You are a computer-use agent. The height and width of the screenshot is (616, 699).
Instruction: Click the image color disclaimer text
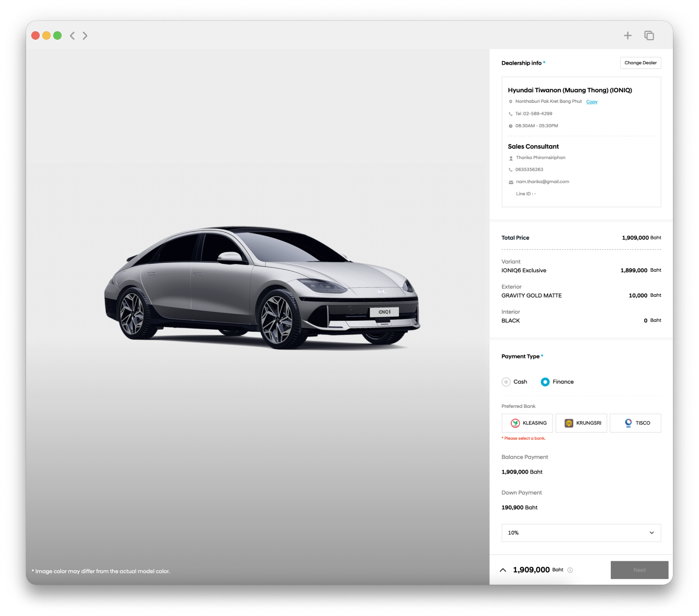coord(101,571)
